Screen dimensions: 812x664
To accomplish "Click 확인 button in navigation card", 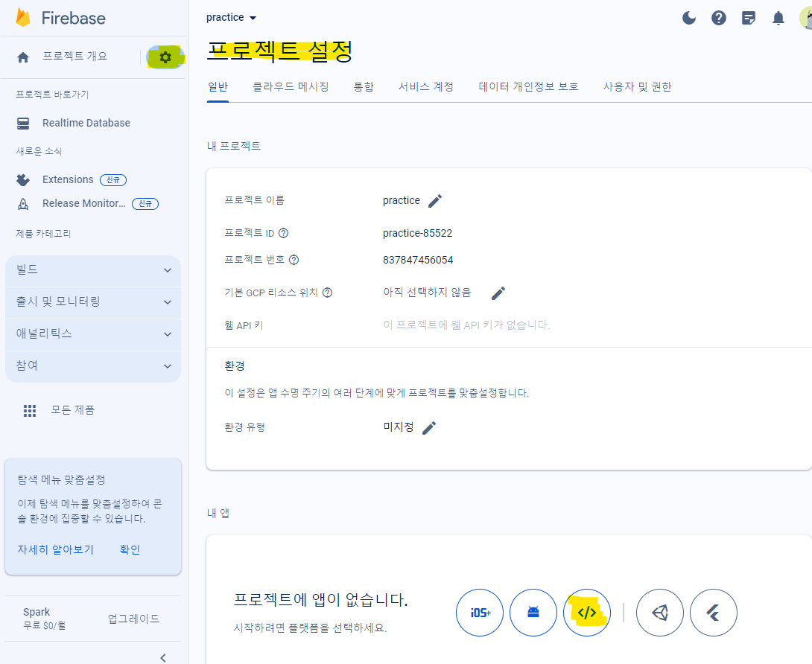I will 130,549.
